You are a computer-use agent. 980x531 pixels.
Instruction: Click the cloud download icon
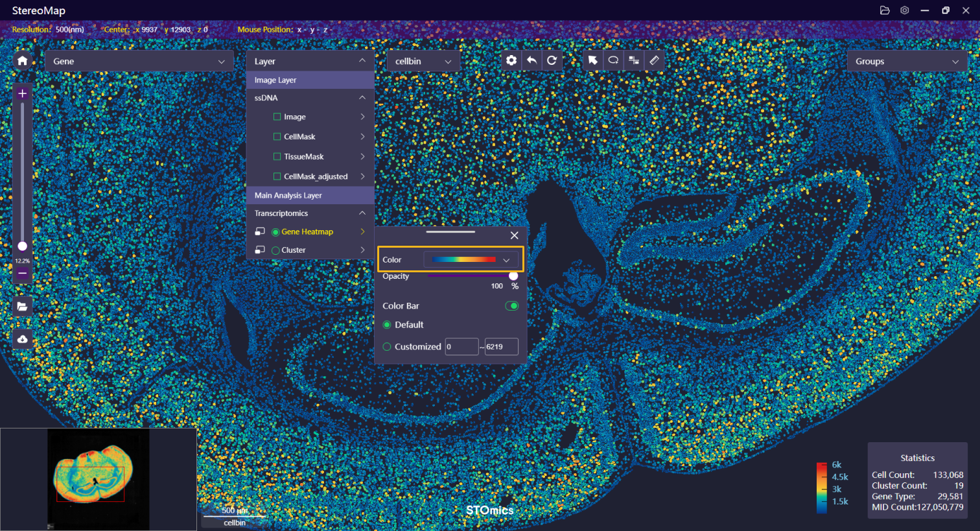22,339
